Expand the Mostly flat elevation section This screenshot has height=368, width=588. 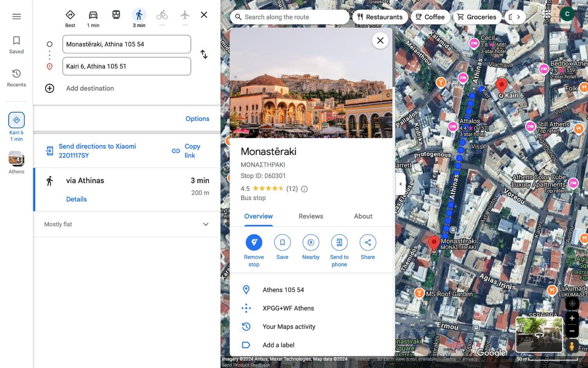pos(206,224)
